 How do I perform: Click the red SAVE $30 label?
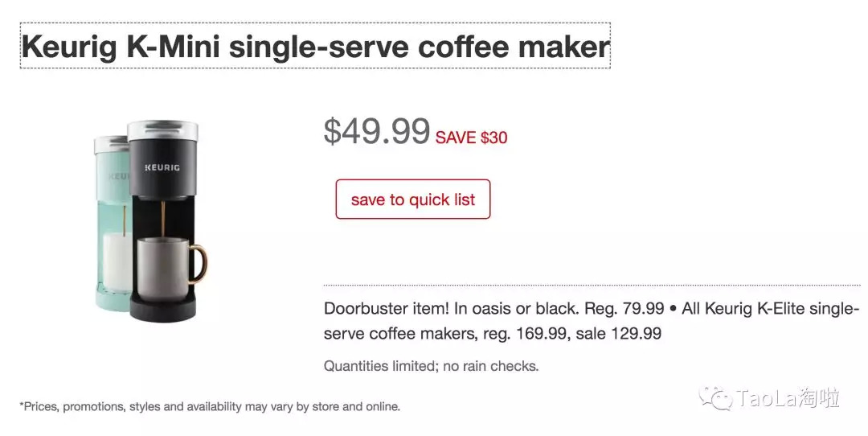pyautogui.click(x=471, y=138)
